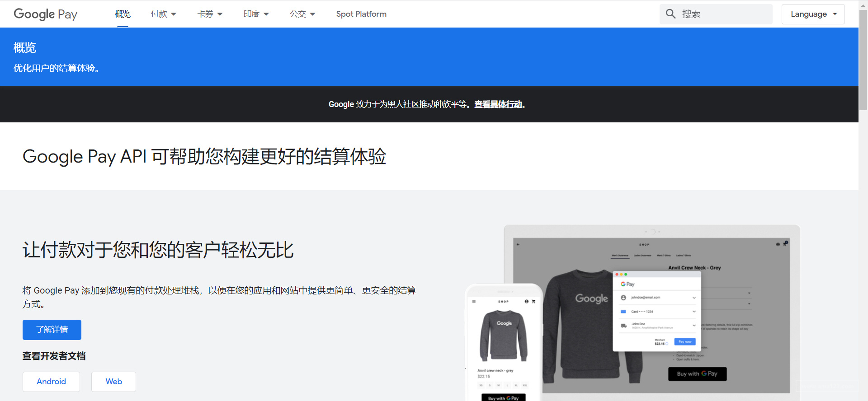
Task: Open the Language selector dropdown
Action: coord(813,14)
